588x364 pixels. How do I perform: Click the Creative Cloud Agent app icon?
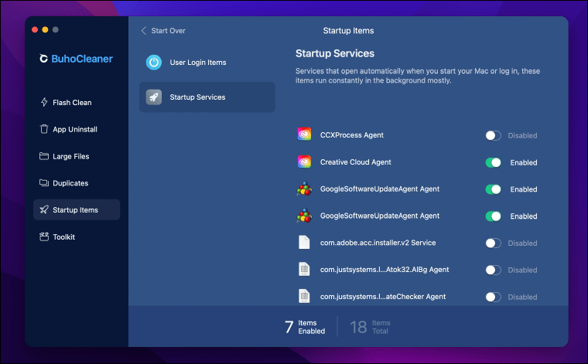click(x=304, y=162)
